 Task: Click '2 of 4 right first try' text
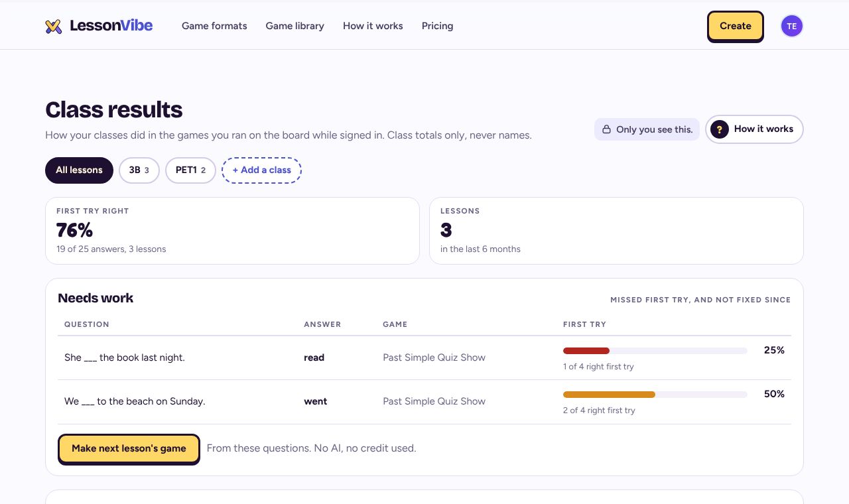tap(599, 410)
